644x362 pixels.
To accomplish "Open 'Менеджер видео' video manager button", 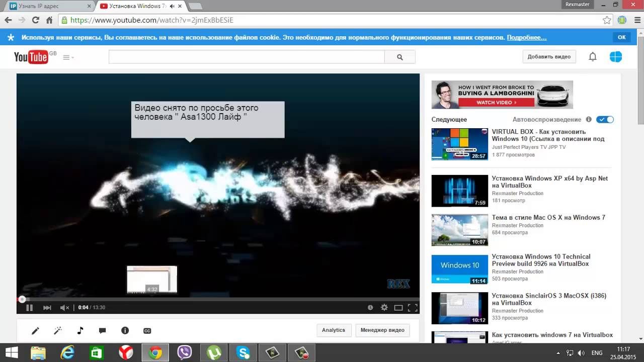I will coord(382,330).
